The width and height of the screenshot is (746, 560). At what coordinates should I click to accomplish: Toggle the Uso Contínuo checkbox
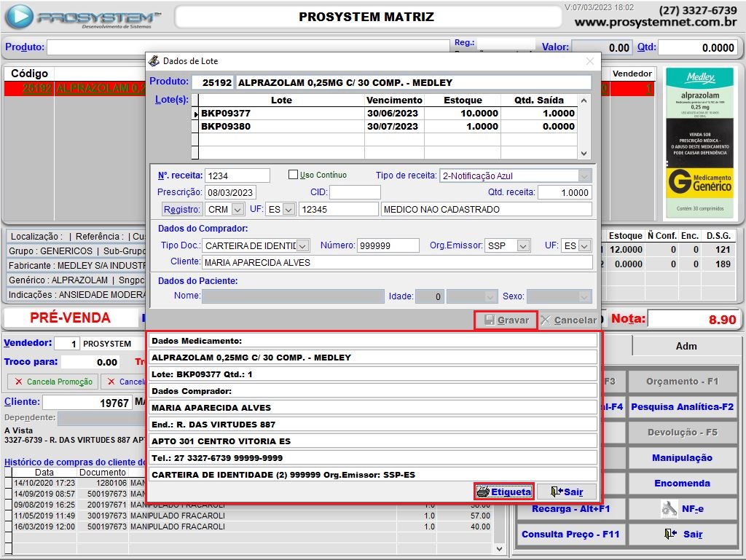click(x=293, y=175)
